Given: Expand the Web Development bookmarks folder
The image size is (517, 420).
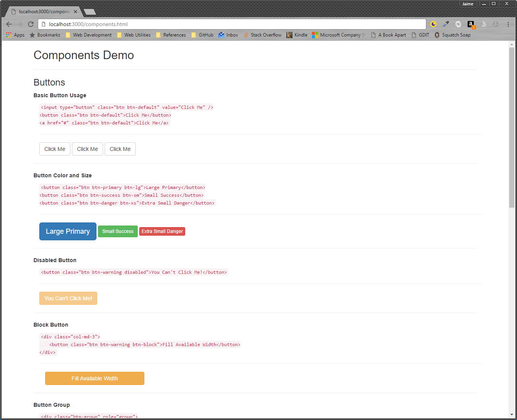Looking at the screenshot, I should tap(89, 35).
